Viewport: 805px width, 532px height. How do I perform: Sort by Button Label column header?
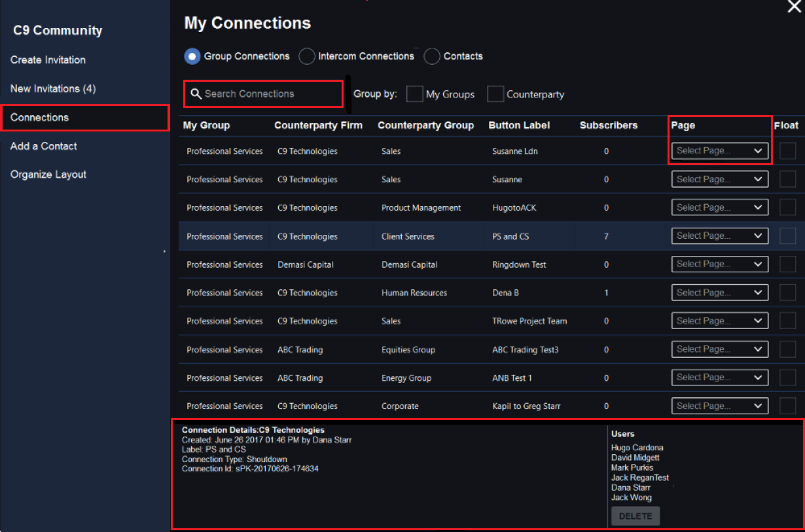519,126
